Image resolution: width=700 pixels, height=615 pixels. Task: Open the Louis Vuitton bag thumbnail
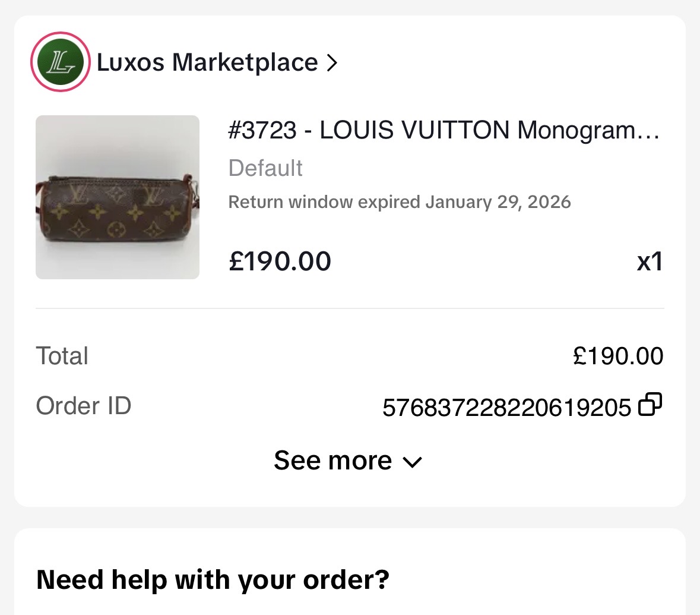click(118, 197)
